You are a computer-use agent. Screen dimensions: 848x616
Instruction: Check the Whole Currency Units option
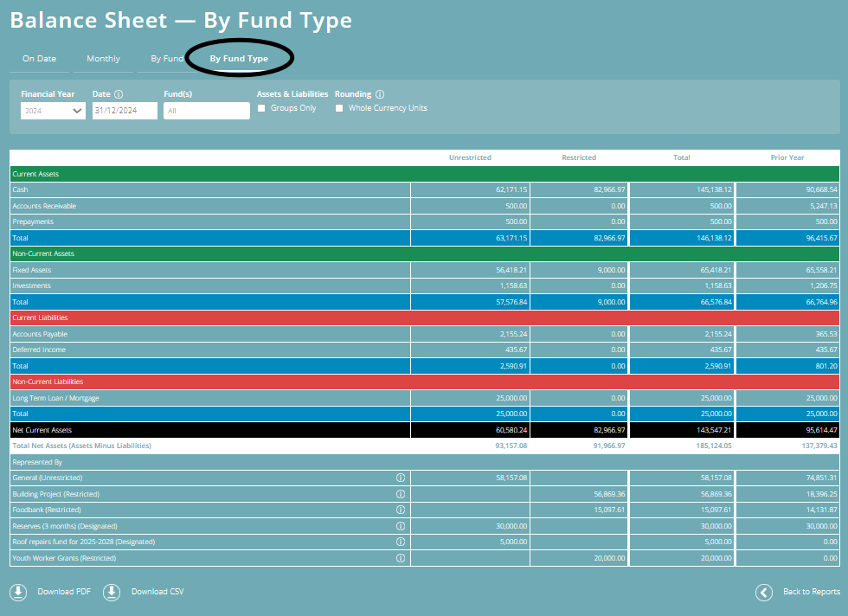click(x=339, y=108)
